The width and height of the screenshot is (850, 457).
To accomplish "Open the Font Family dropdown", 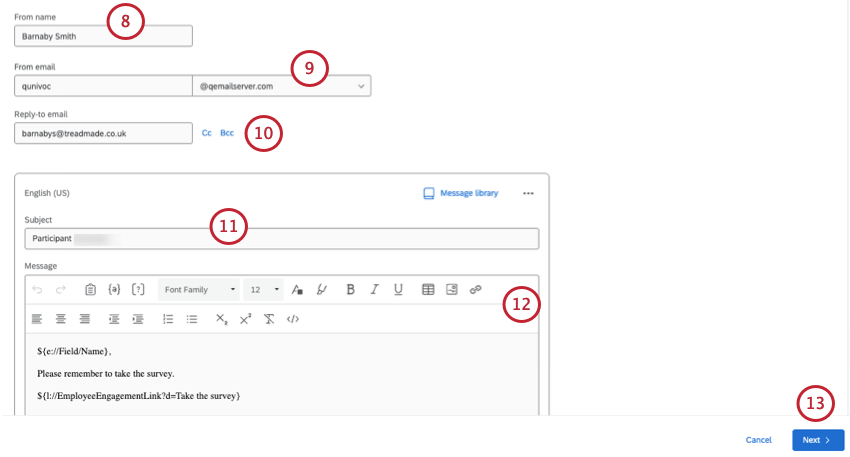I will (199, 289).
